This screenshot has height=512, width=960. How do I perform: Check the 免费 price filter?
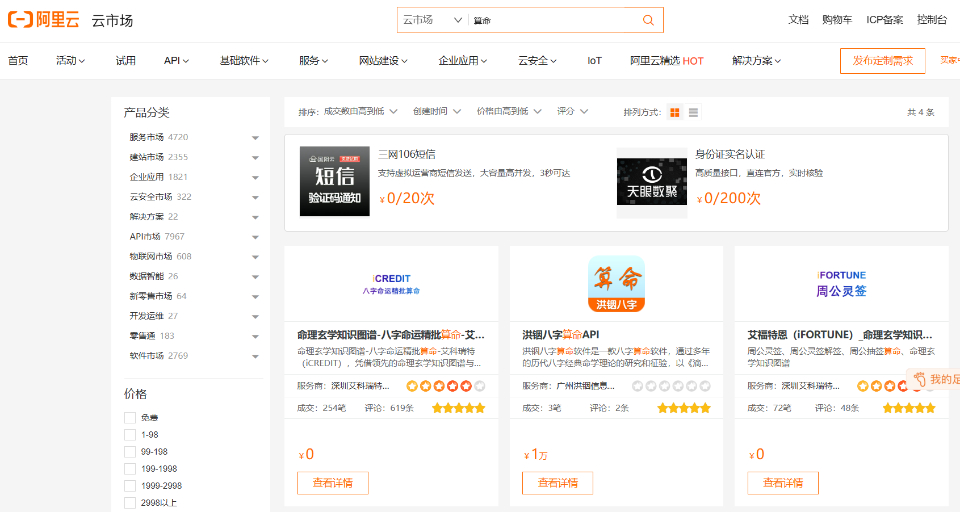(x=130, y=418)
